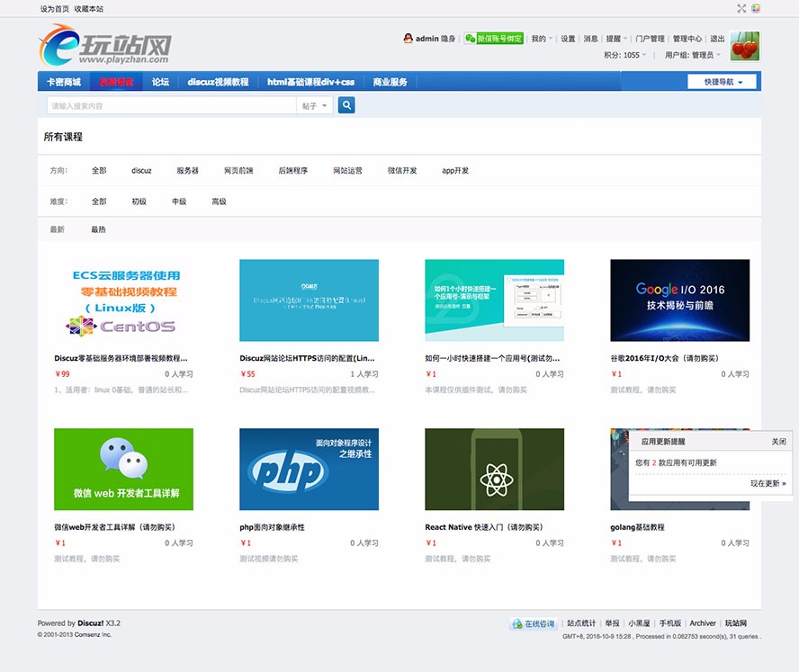Click Comsenz Inc. footer link

93,635
